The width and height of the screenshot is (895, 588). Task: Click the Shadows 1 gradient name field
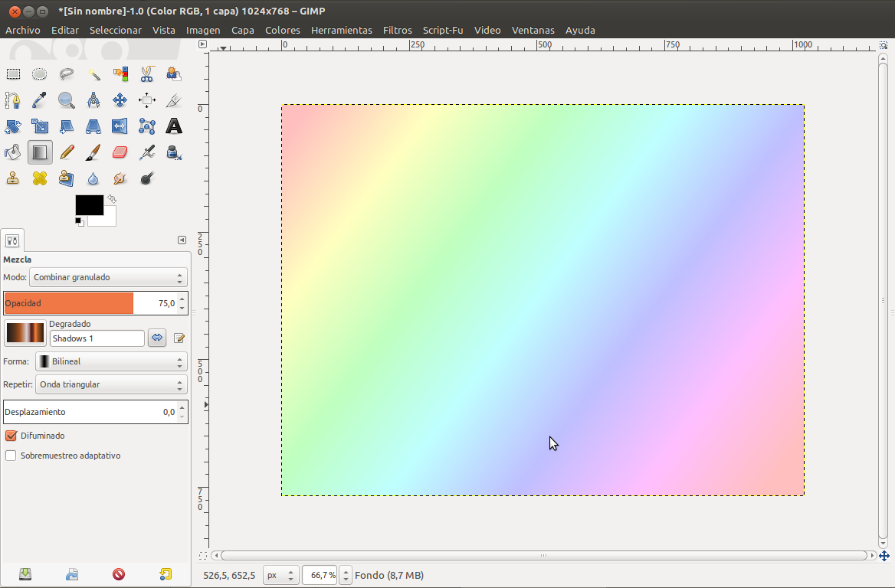[x=97, y=338]
